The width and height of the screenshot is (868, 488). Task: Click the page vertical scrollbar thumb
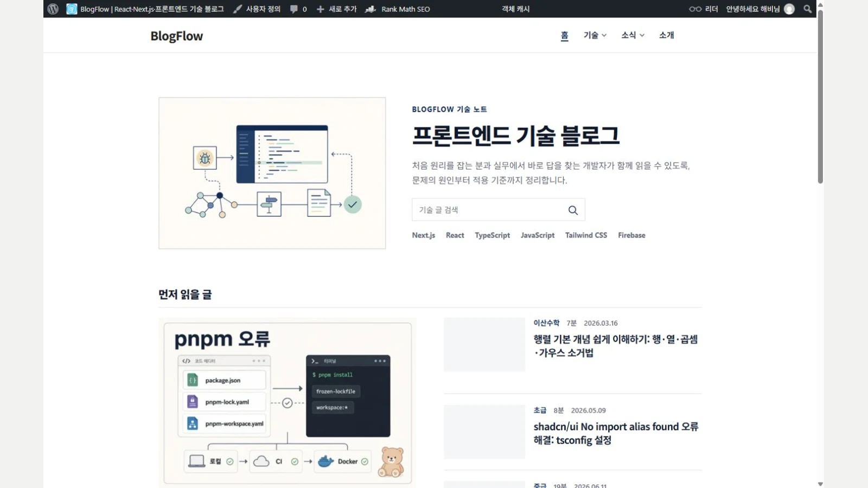click(x=820, y=97)
